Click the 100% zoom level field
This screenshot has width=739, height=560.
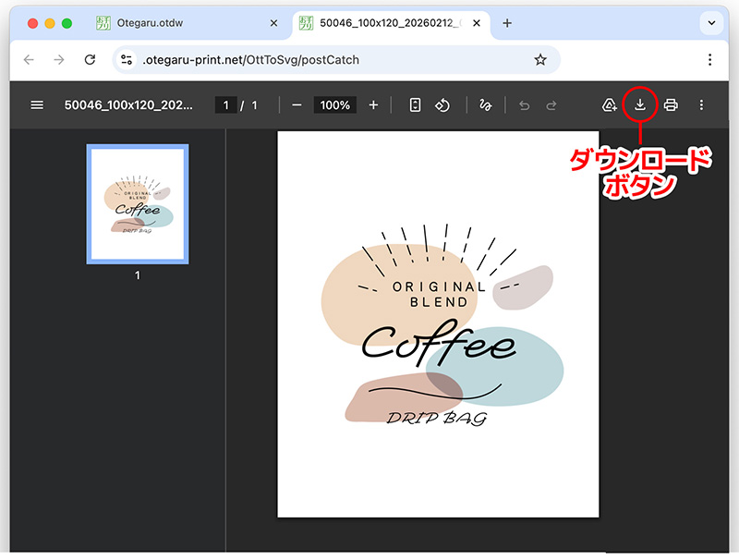click(x=334, y=104)
